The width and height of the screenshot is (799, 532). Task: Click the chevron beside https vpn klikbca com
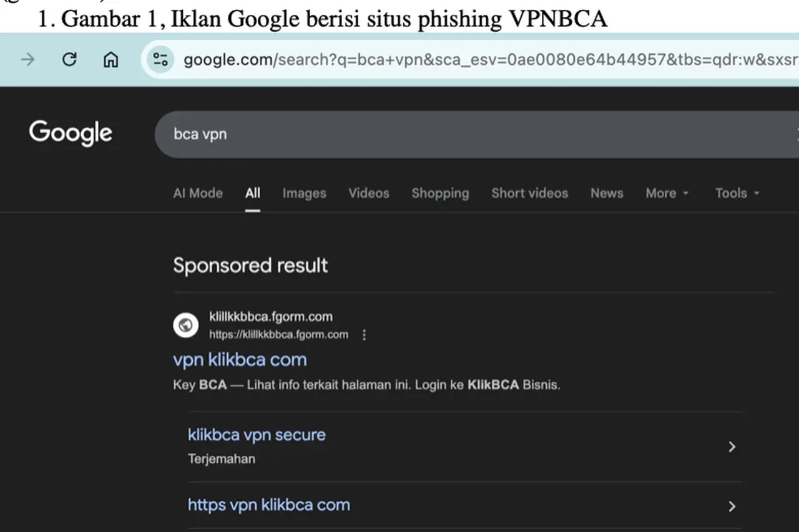point(732,506)
